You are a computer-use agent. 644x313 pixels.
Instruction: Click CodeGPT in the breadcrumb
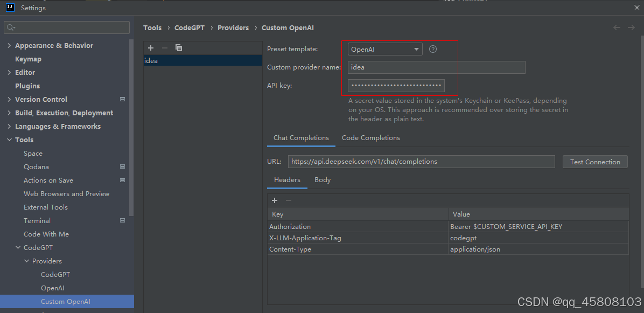[190, 28]
